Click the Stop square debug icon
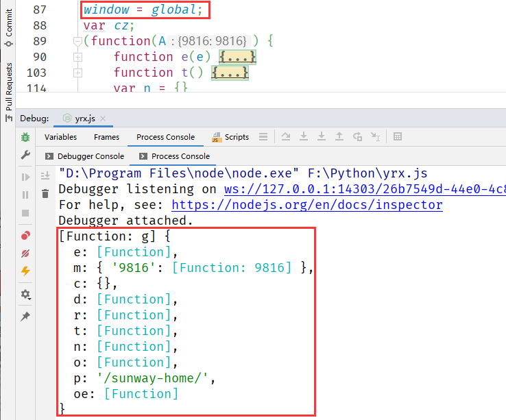Screen dimensions: 506x420 pos(25,212)
